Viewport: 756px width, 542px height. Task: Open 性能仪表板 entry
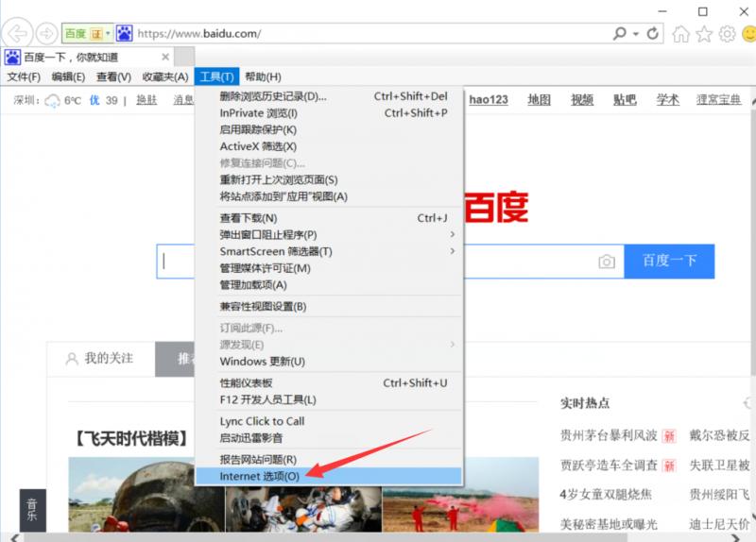(x=329, y=383)
